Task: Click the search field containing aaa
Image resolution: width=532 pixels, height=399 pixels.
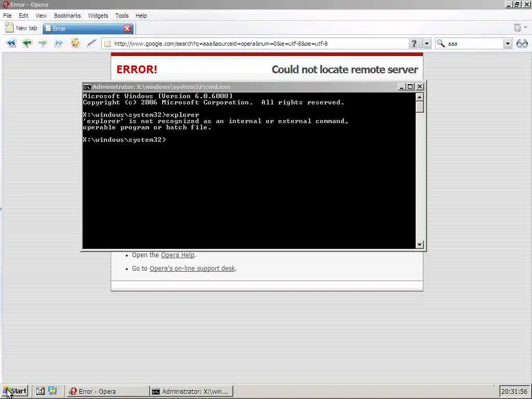Action: 474,44
